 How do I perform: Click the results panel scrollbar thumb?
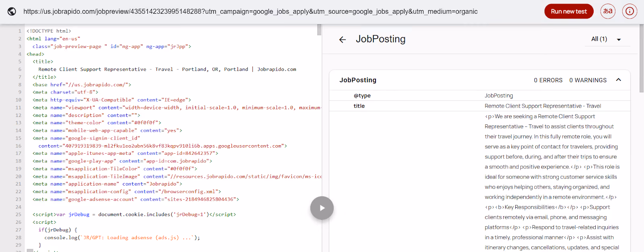642,58
